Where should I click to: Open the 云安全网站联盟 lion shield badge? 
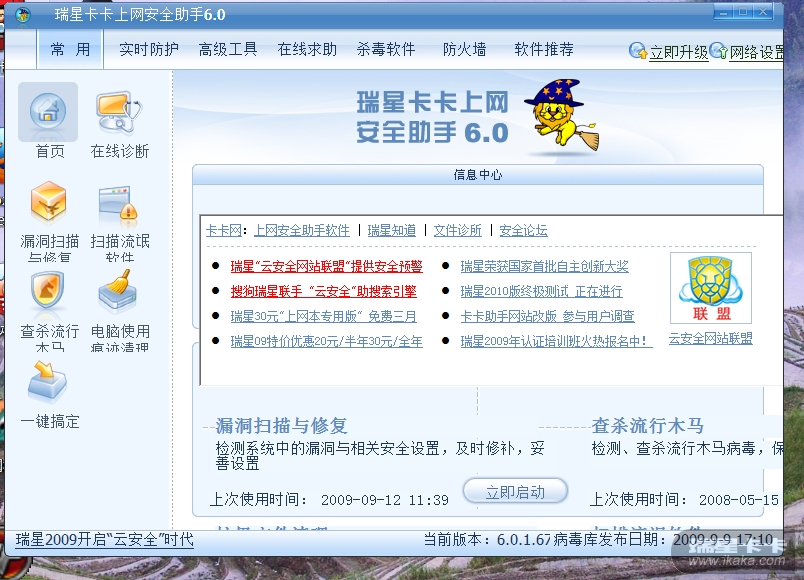[711, 288]
